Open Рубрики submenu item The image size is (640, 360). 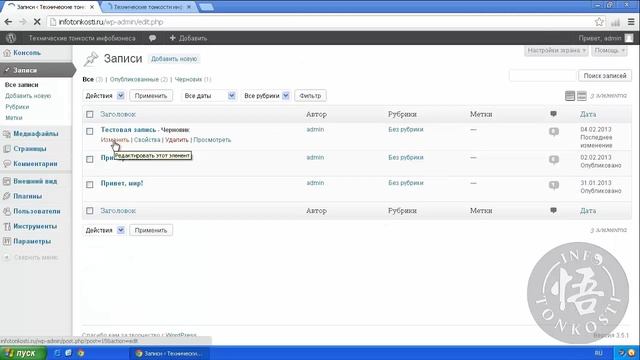[17, 107]
